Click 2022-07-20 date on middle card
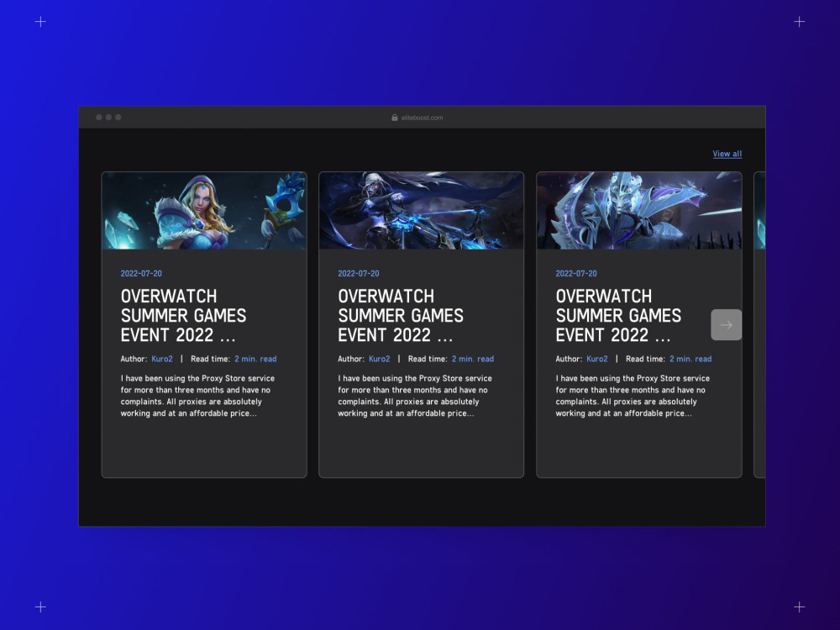 coord(359,273)
